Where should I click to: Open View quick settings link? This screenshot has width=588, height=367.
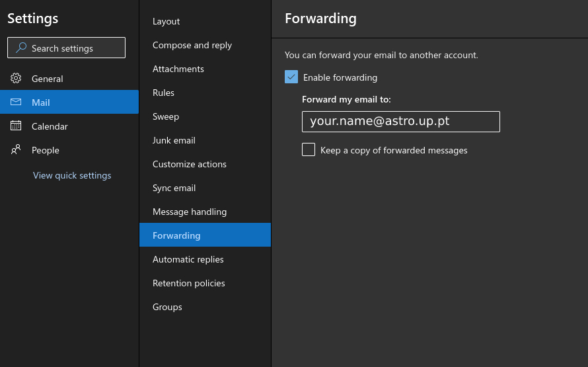click(72, 175)
